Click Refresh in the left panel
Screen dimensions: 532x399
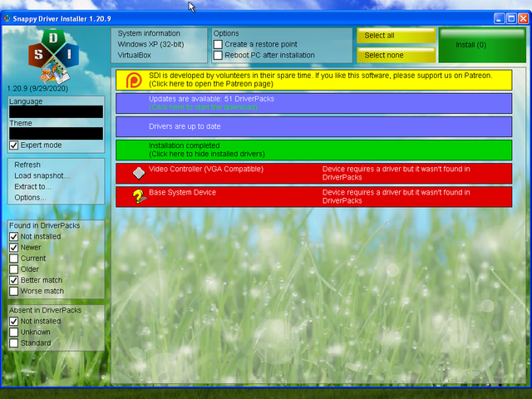pyautogui.click(x=27, y=165)
